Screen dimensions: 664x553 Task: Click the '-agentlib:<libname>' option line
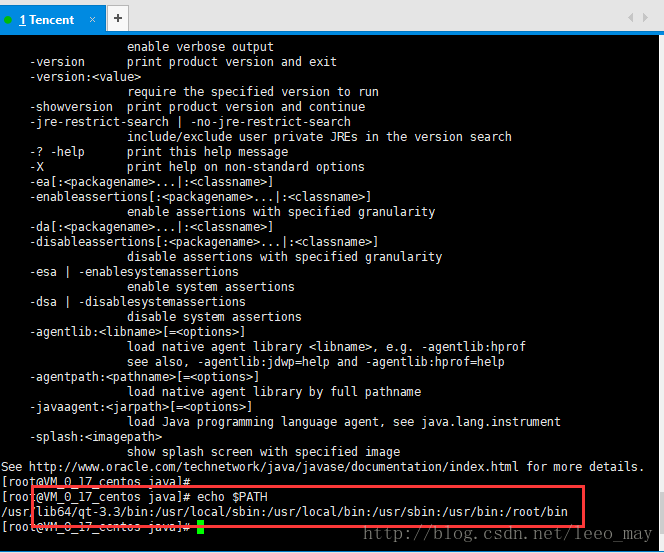click(137, 332)
